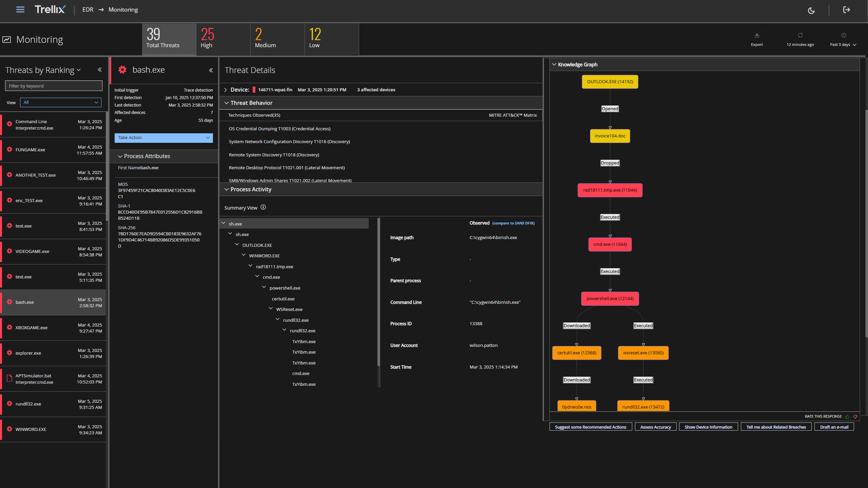Select the 39 Total Threats tab
Screen dimensions: 868x488
[x=169, y=39]
